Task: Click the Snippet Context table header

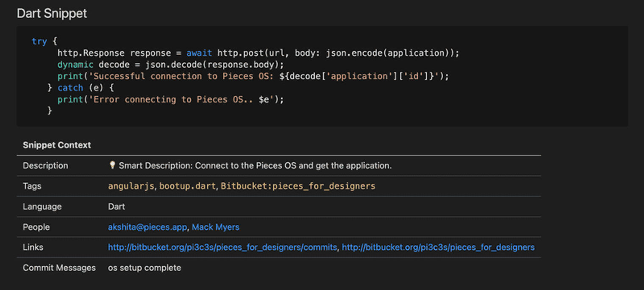Action: point(57,145)
